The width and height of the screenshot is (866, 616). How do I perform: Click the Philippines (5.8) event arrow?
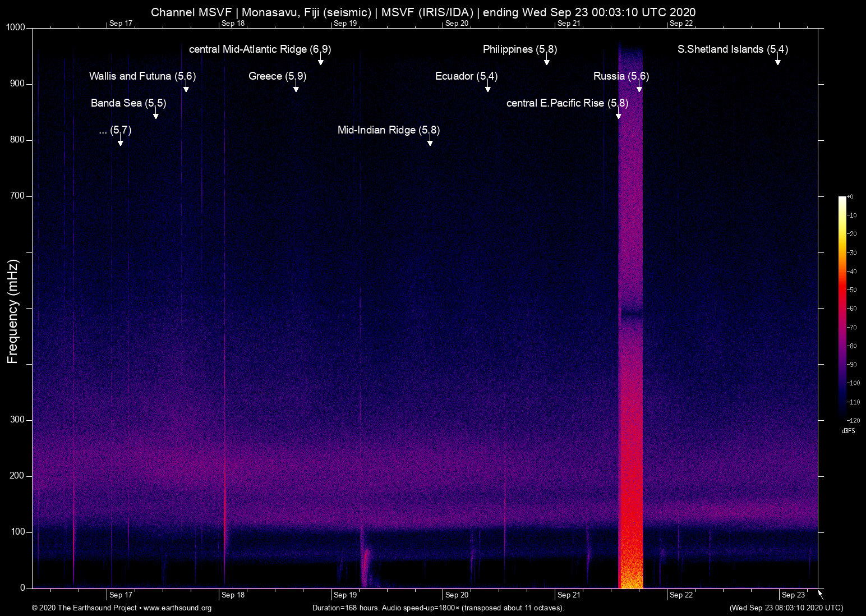click(x=546, y=62)
